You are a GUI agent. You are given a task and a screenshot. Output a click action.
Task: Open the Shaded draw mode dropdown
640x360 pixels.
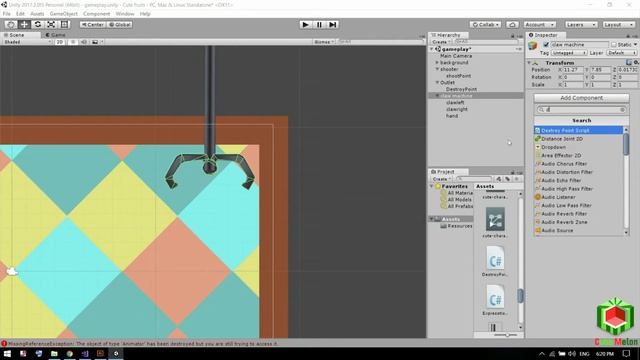(27, 42)
